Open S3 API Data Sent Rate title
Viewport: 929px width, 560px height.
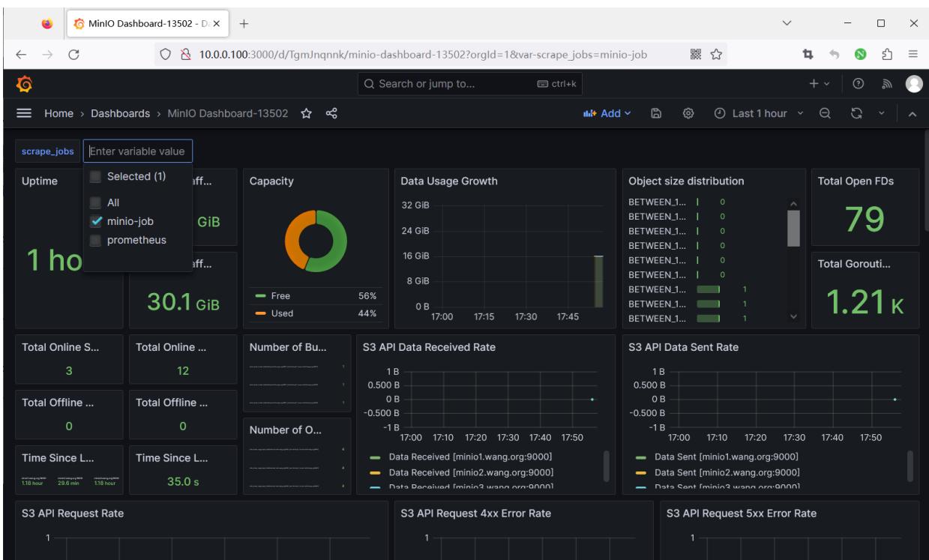tap(683, 346)
